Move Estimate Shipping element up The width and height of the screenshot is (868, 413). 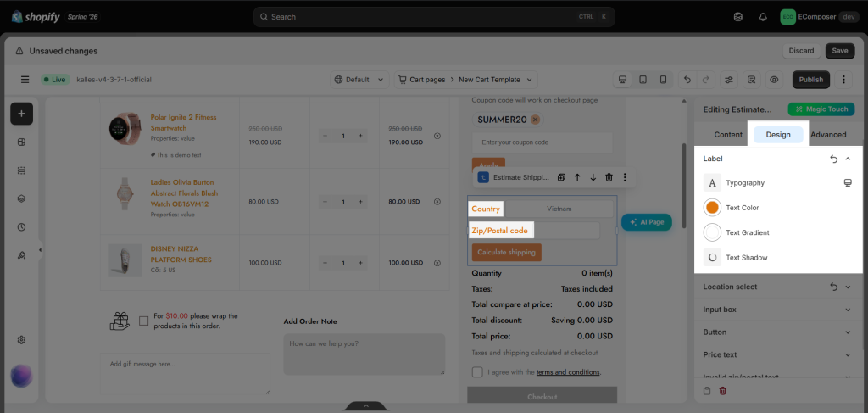pos(577,178)
